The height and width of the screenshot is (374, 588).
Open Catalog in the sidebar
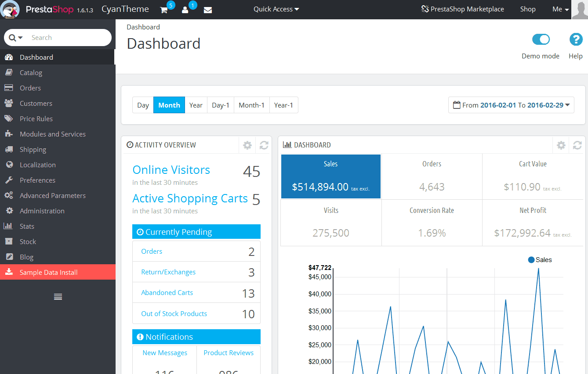click(31, 73)
